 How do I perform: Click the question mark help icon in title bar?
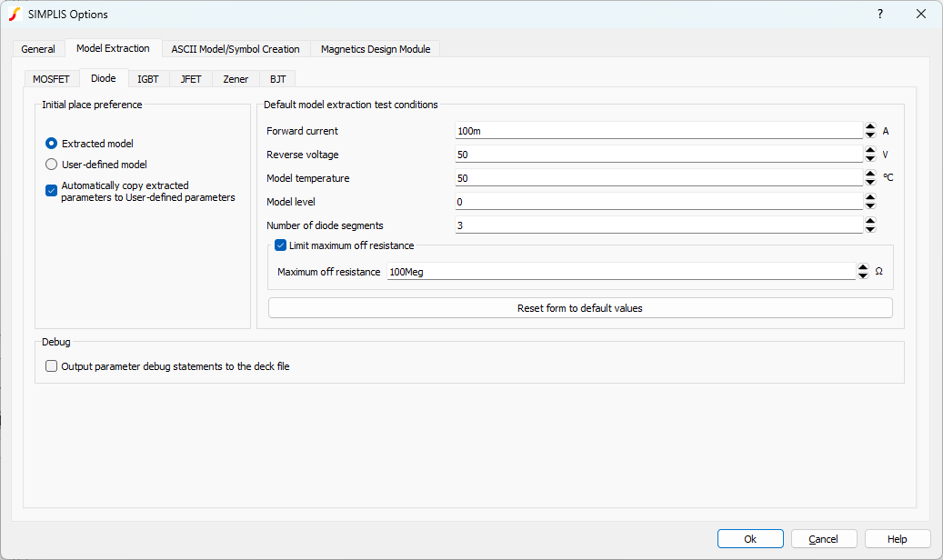pos(879,14)
